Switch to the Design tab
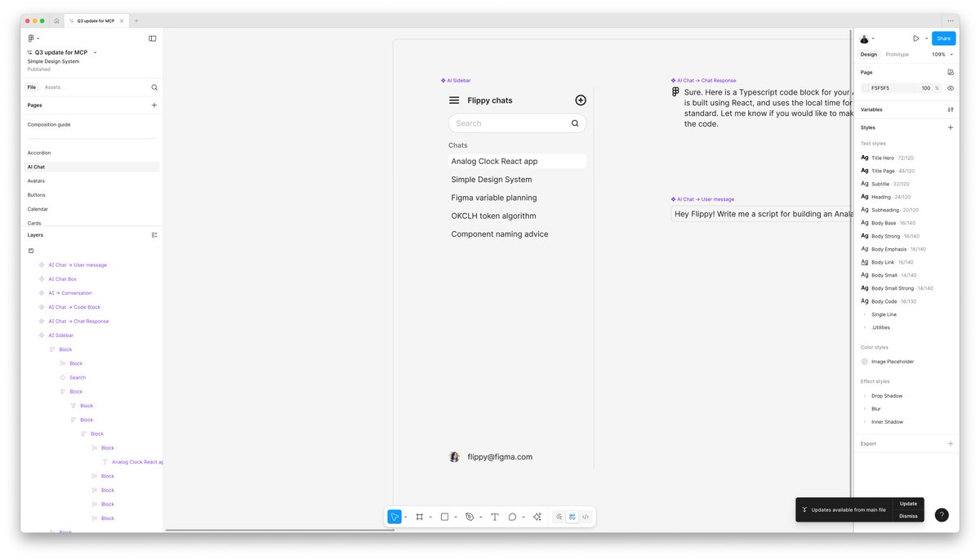 point(869,55)
